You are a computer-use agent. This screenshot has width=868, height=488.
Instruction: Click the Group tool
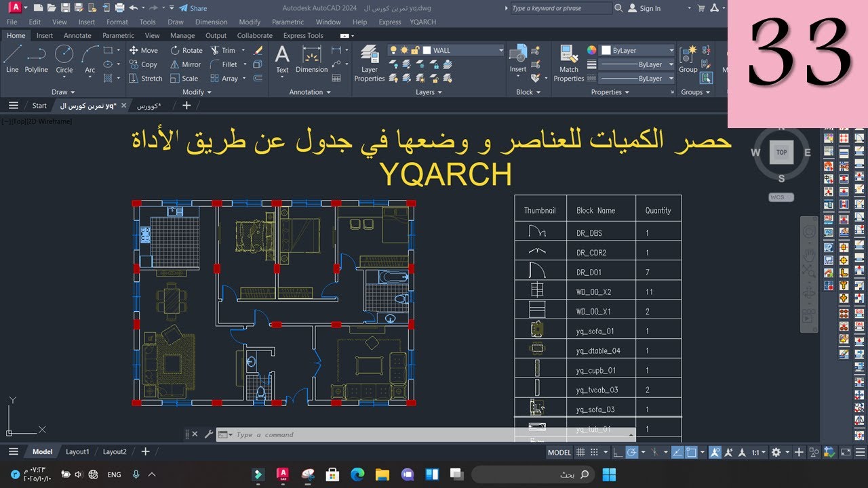pyautogui.click(x=688, y=58)
